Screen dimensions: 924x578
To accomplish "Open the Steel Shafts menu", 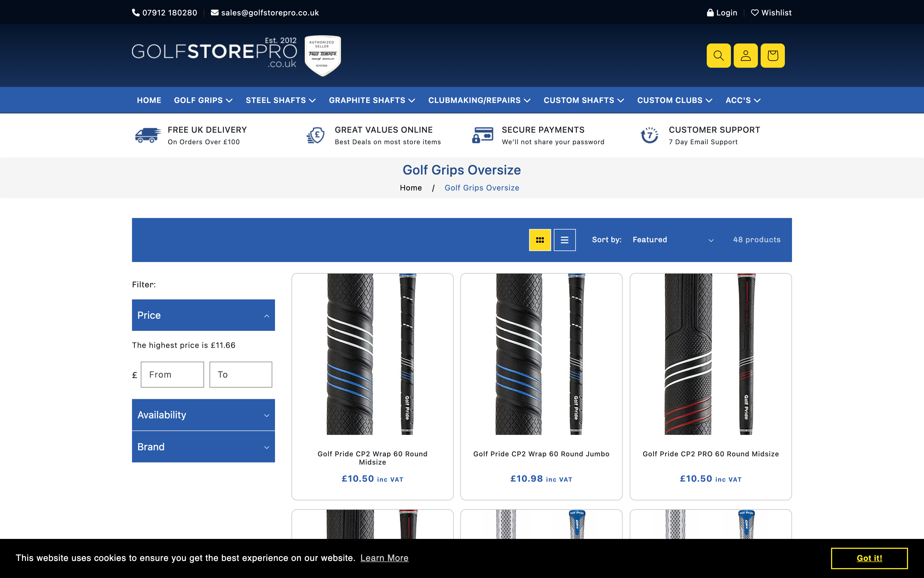I will click(x=280, y=100).
